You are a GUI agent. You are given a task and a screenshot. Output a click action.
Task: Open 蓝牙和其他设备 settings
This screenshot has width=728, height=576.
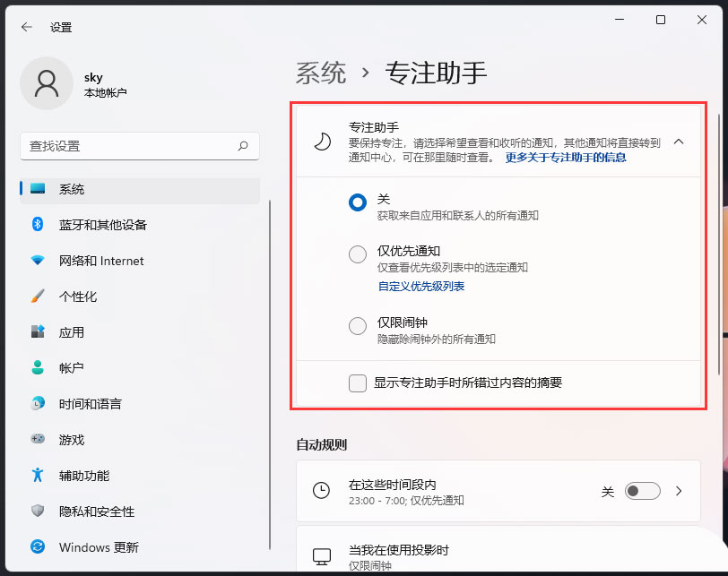139,225
